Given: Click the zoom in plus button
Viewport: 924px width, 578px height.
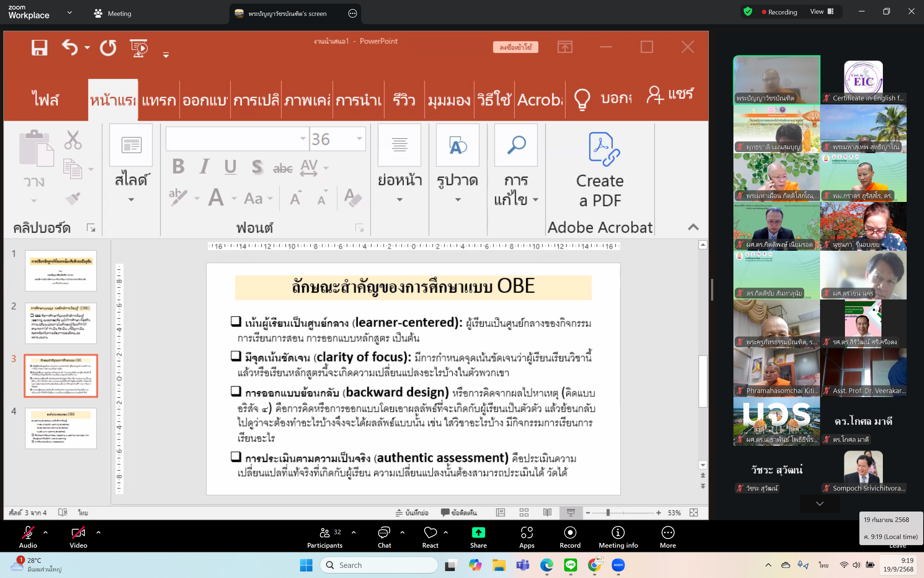Looking at the screenshot, I should tap(659, 513).
